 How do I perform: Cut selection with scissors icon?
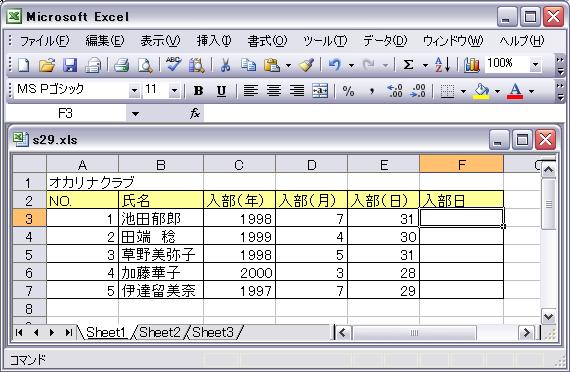225,65
